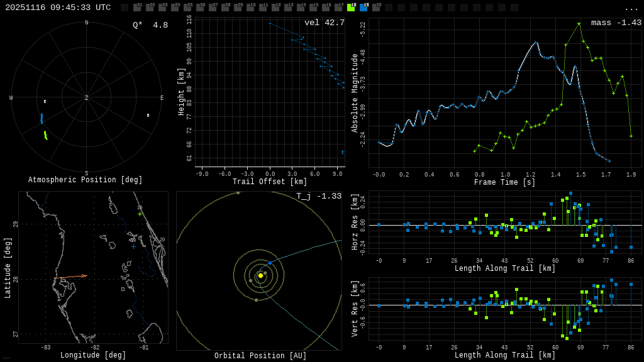Viewport: 644px width, 362px height.
Task: Click the station 10 square in top bar
Action: point(250,8)
